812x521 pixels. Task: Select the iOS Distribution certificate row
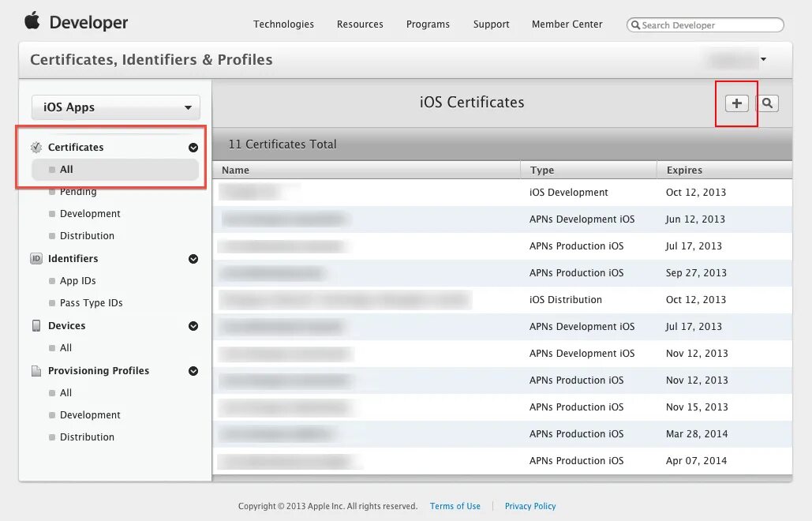coord(503,300)
